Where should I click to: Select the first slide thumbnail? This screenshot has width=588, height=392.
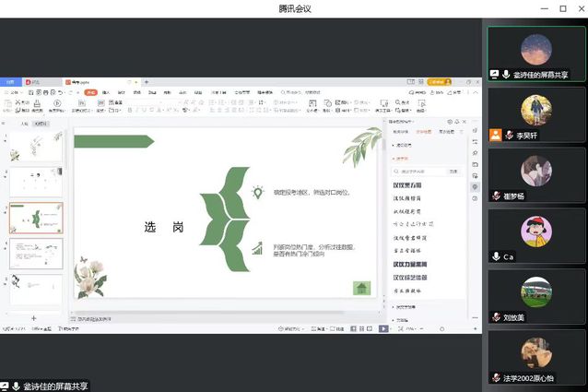36,148
